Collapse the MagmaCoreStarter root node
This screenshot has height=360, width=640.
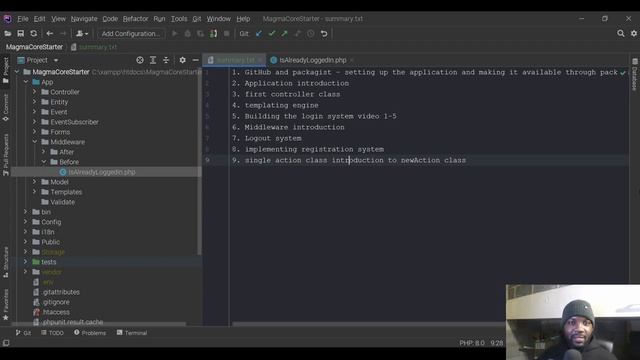tap(17, 72)
